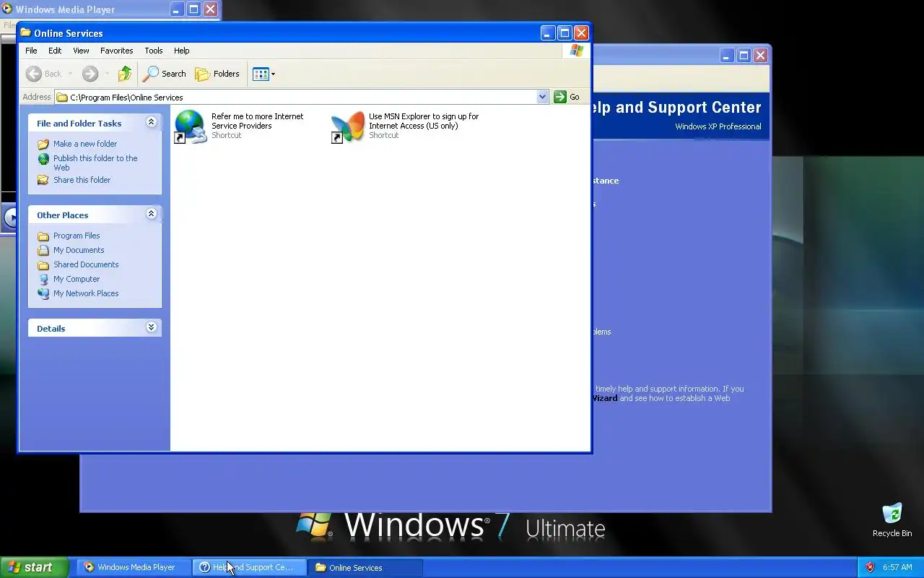
Task: Click the Program Files folder icon
Action: [x=43, y=236]
